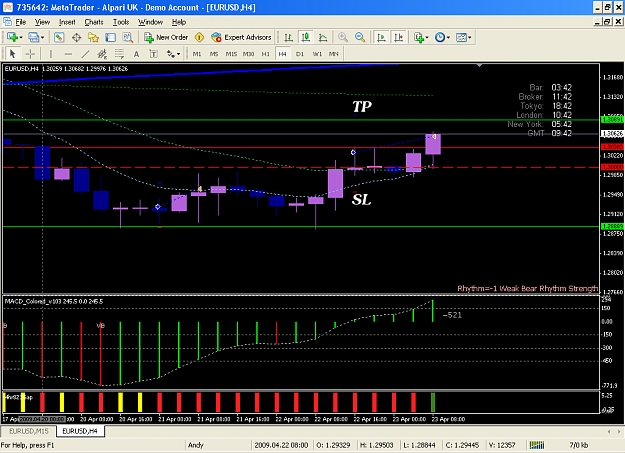625x453 pixels.
Task: Open the Charts menu
Action: [94, 22]
